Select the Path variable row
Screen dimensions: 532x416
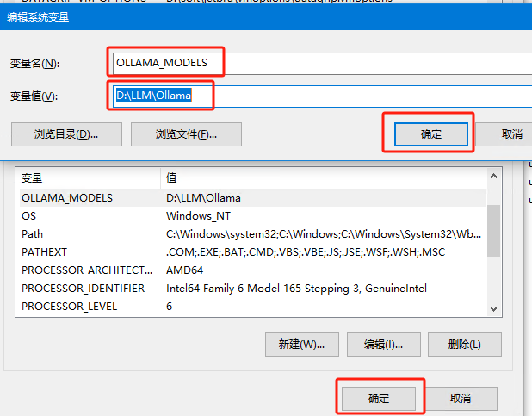(253, 234)
